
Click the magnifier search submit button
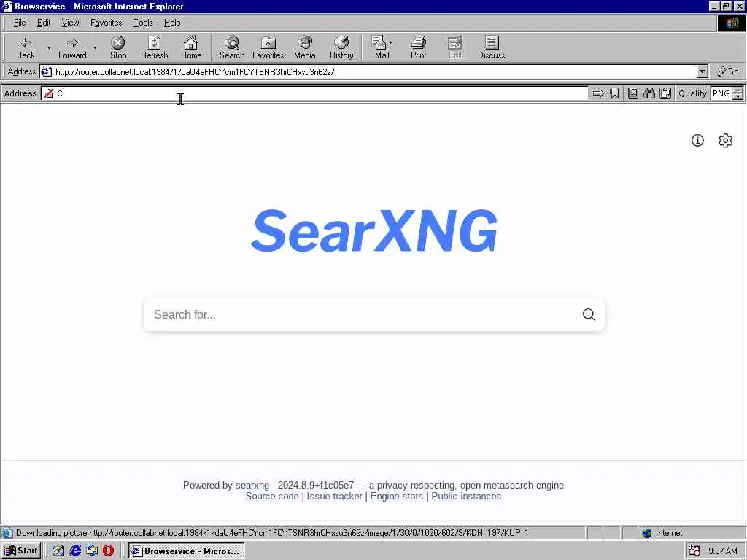coord(589,315)
